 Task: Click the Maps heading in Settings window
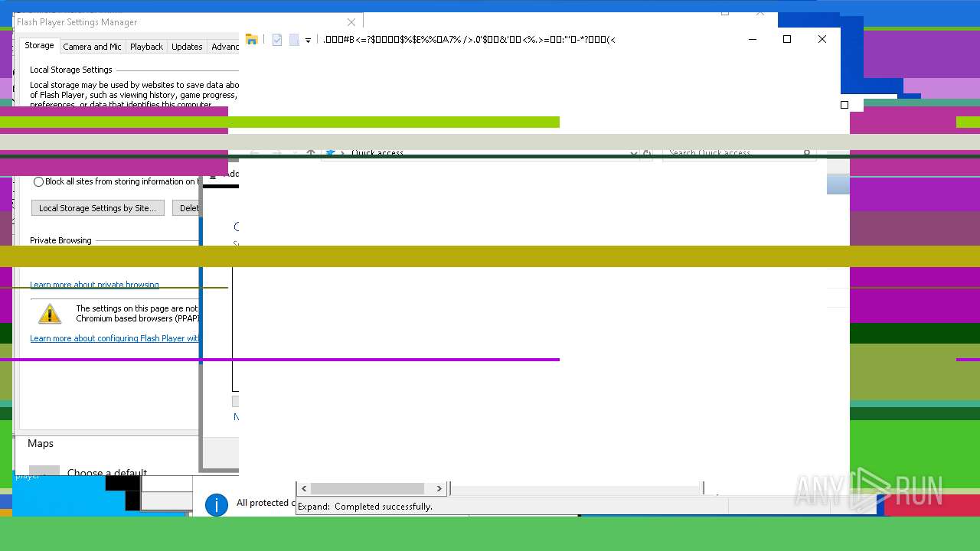pos(41,444)
